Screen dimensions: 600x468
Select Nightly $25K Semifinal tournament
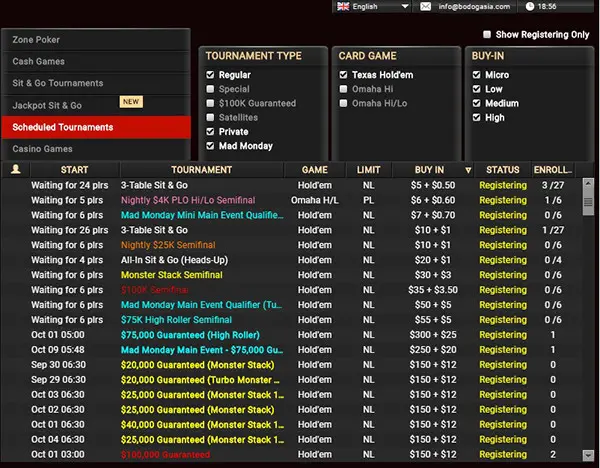(292, 245)
